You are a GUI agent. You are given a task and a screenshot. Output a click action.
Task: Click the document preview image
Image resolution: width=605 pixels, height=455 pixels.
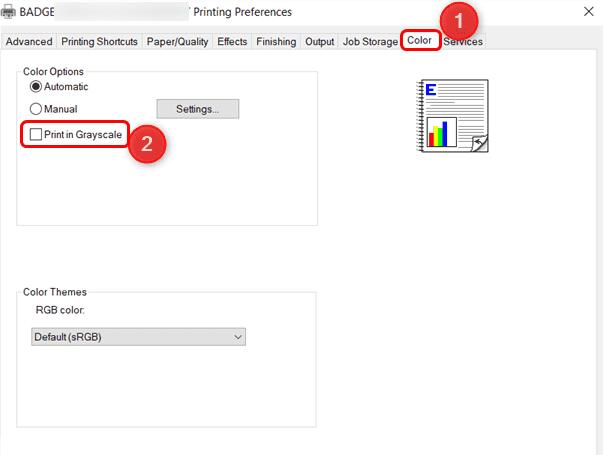451,116
